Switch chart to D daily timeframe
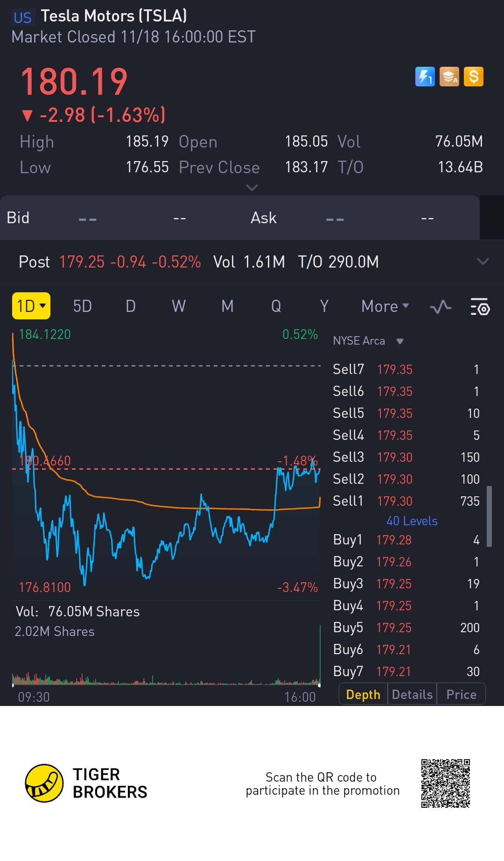 click(131, 306)
